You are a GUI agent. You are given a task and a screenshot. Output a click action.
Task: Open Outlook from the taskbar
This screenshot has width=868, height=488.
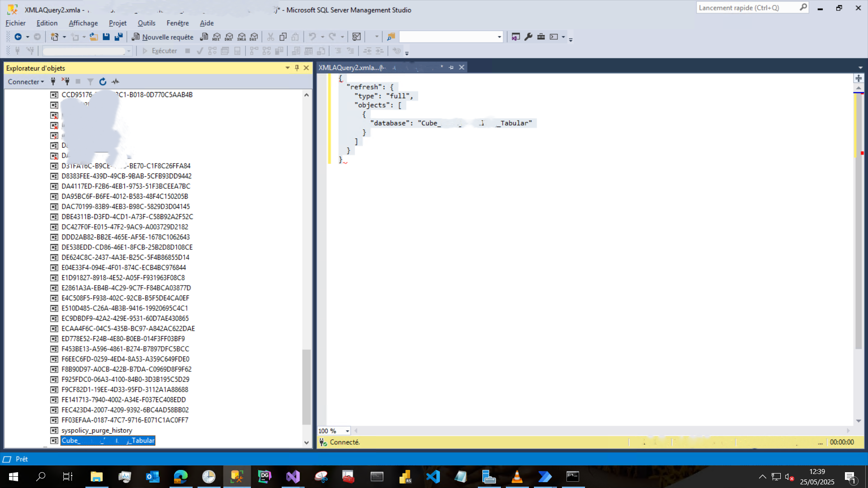pos(153,477)
